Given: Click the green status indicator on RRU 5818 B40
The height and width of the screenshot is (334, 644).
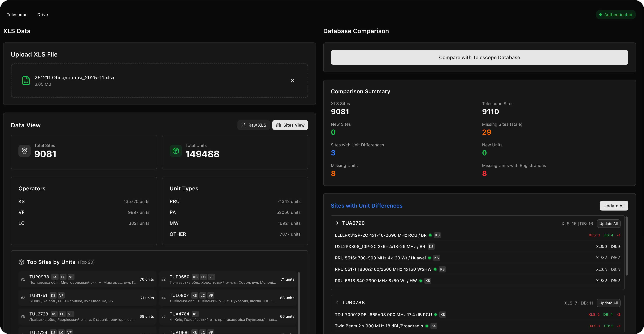Looking at the screenshot, I should (421, 281).
